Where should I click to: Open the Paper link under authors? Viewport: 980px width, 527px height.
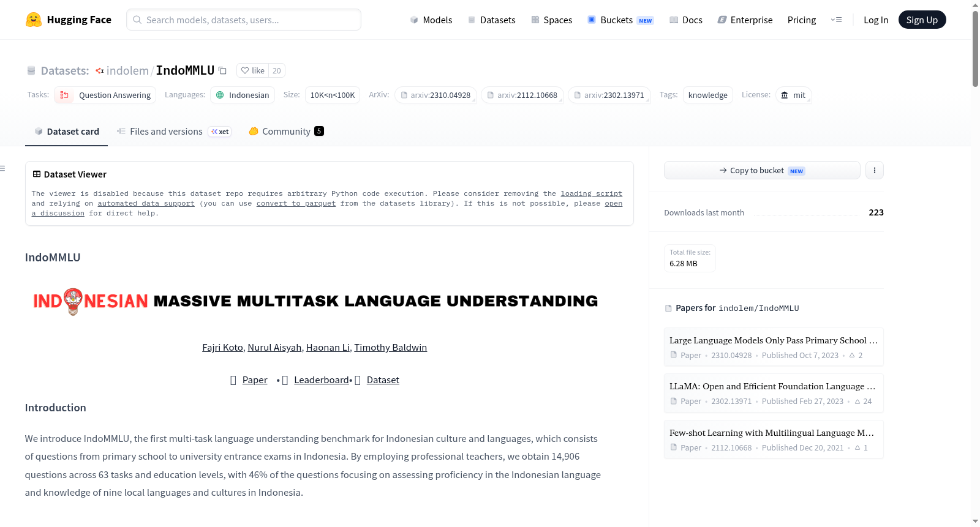coord(255,380)
